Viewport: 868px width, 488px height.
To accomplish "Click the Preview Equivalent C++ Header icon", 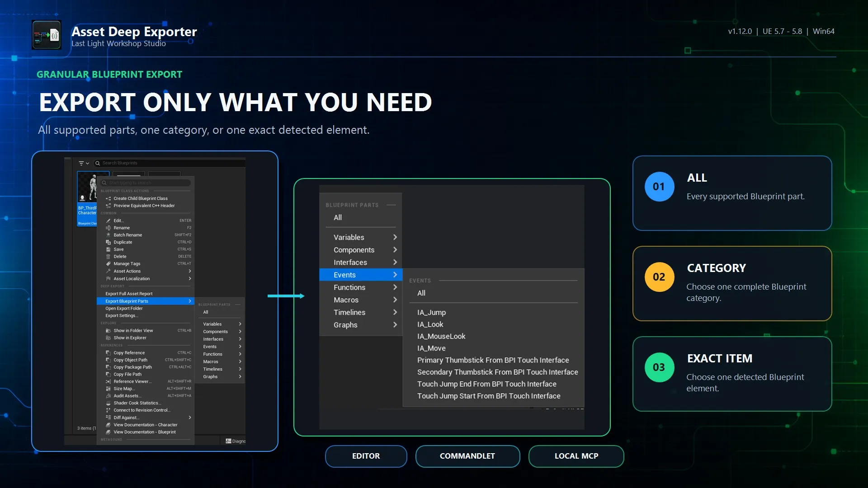I will tap(108, 206).
